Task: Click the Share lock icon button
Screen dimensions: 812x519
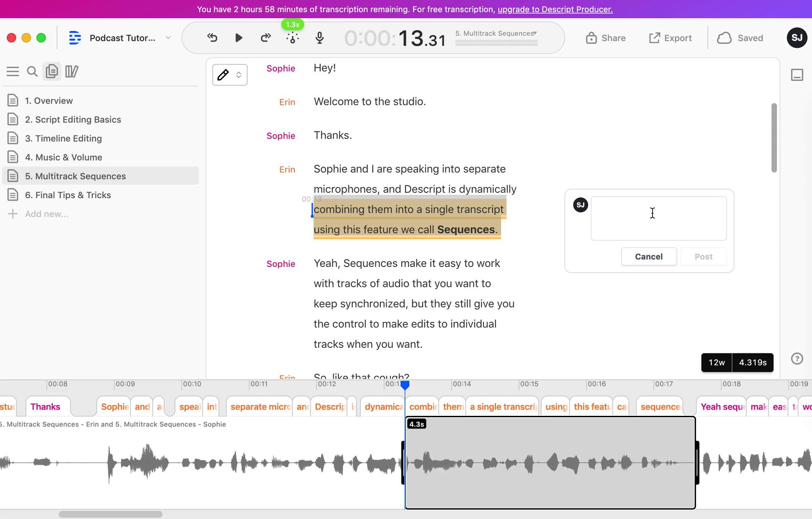Action: [606, 38]
